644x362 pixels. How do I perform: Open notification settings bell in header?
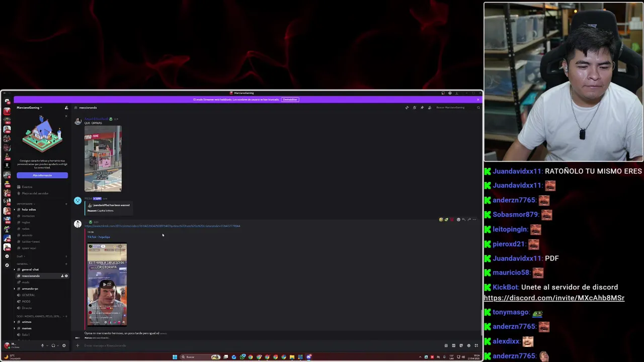click(x=415, y=108)
